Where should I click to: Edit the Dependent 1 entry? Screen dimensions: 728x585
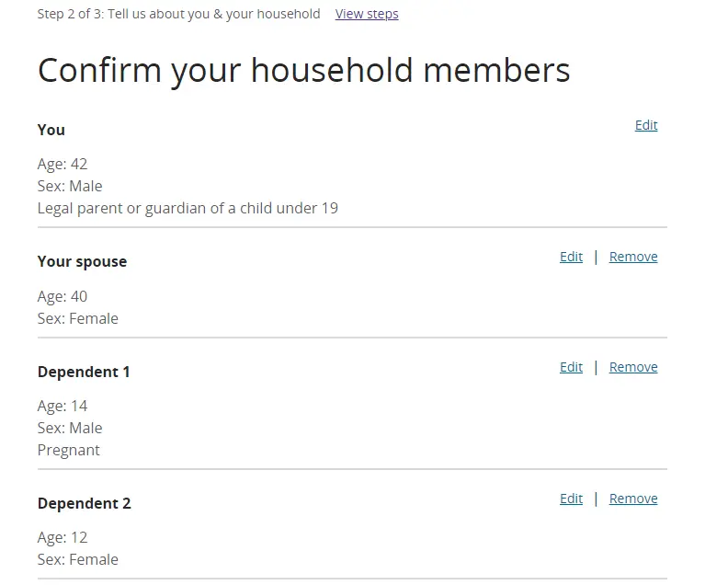(571, 367)
